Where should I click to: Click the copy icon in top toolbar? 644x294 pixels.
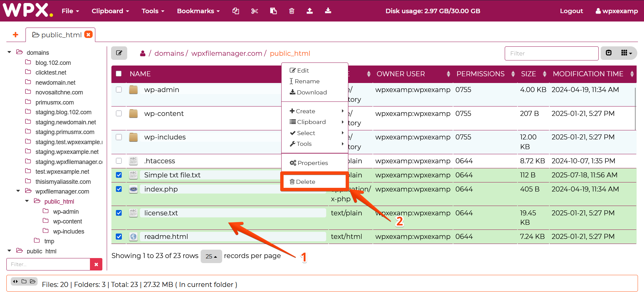pos(236,11)
